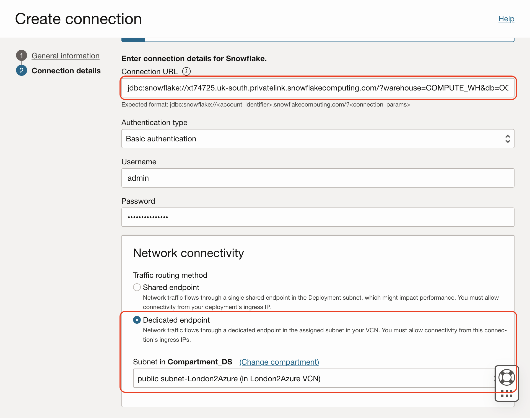Screen dimensions: 530x420
Task: Open the Help link
Action: point(506,19)
